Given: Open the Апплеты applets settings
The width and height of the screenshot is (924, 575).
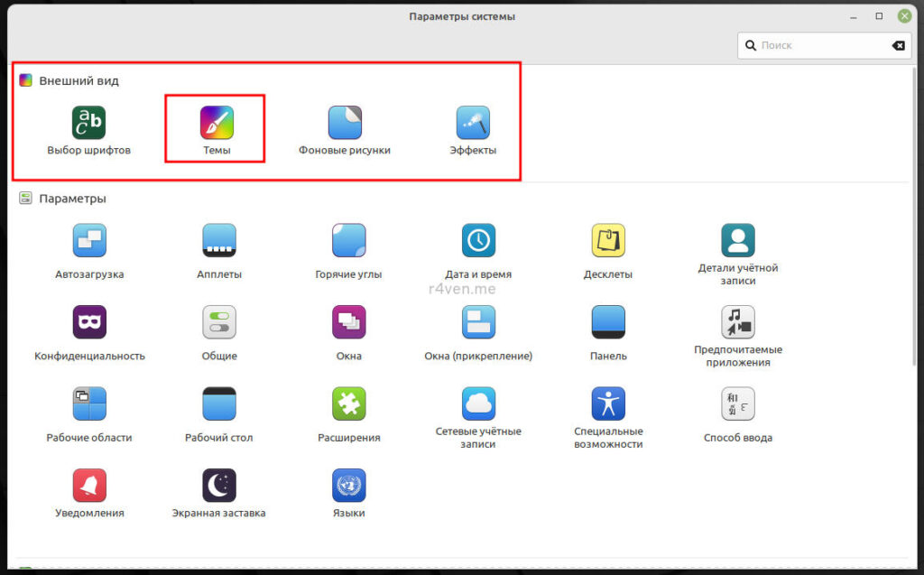Looking at the screenshot, I should click(x=219, y=241).
